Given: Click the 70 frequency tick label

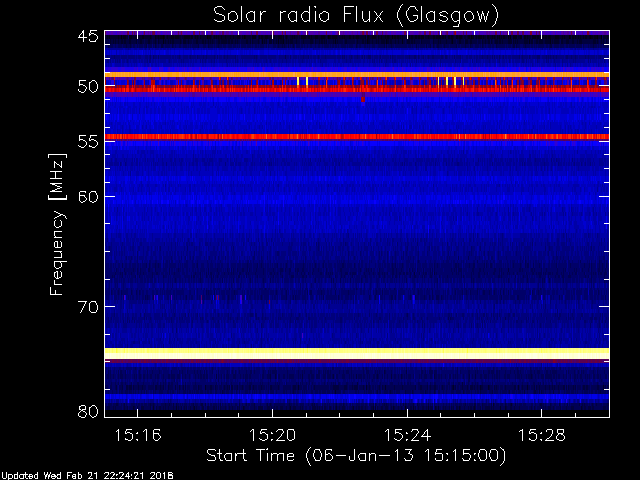Looking at the screenshot, I should pyautogui.click(x=88, y=307).
